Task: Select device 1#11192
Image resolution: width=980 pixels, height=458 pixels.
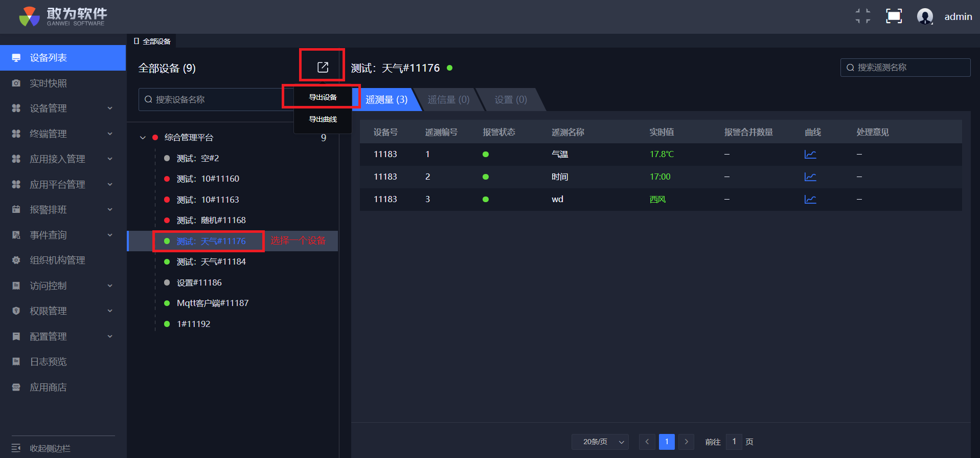Action: point(193,324)
